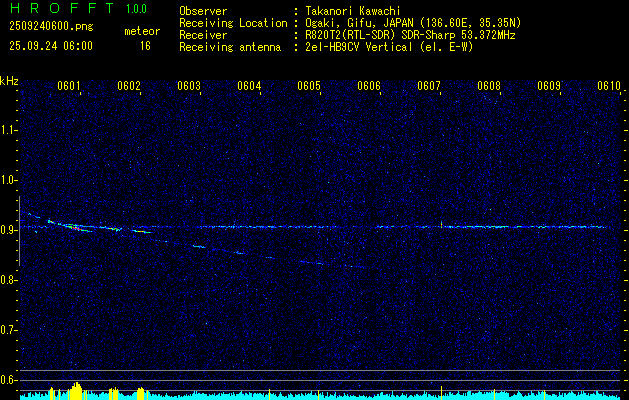Click the Observer field label

pos(203,11)
